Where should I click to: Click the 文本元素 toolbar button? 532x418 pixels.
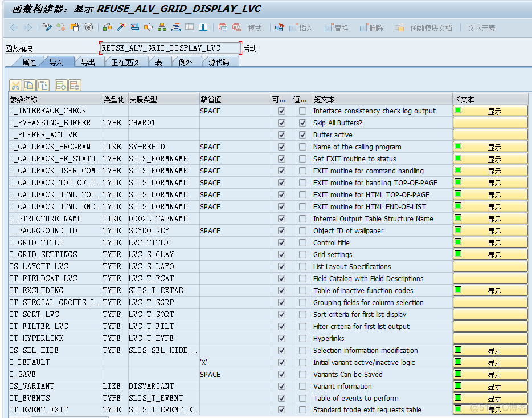[481, 28]
